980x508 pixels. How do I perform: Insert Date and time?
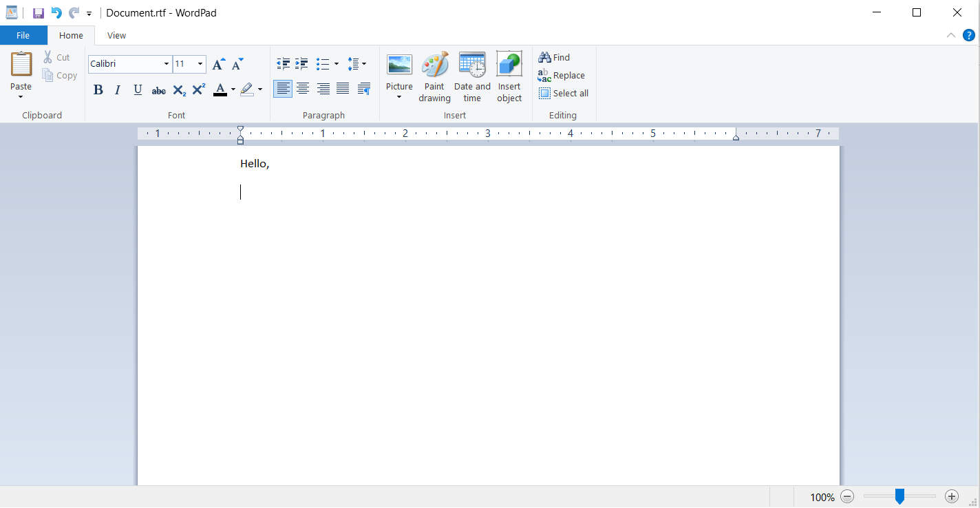pyautogui.click(x=472, y=77)
